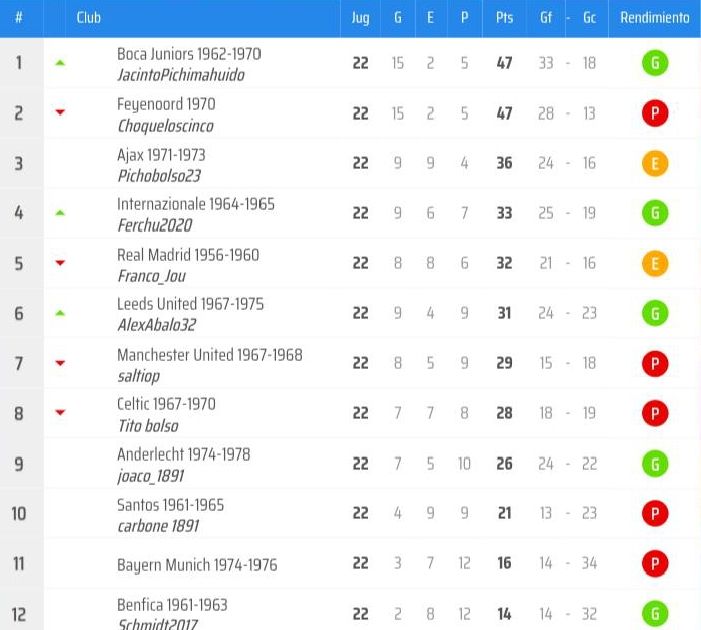Click the green G badge for Boca Juniors
Viewport: 701px width, 630px height.
pos(655,63)
